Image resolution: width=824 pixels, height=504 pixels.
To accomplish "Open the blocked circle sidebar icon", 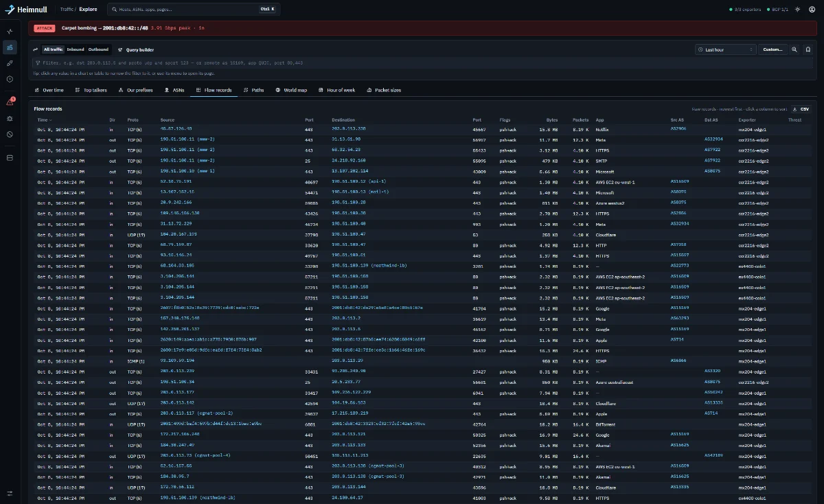I will tap(10, 134).
